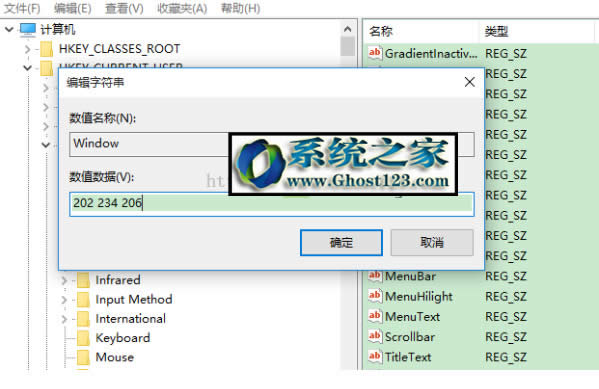
Task: Select the MenuBar value name
Action: point(410,276)
